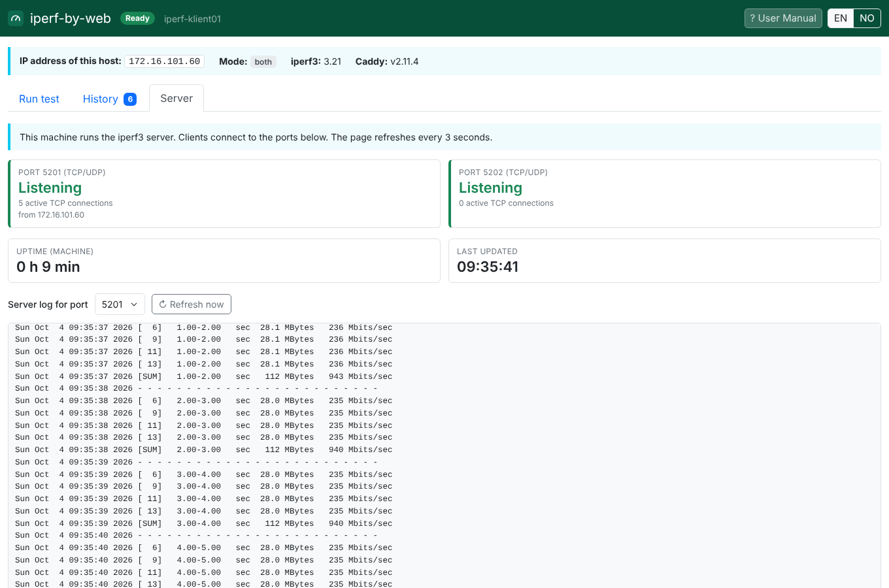Click '0 active TCP connections' text
Image resolution: width=889 pixels, height=588 pixels.
pyautogui.click(x=506, y=203)
